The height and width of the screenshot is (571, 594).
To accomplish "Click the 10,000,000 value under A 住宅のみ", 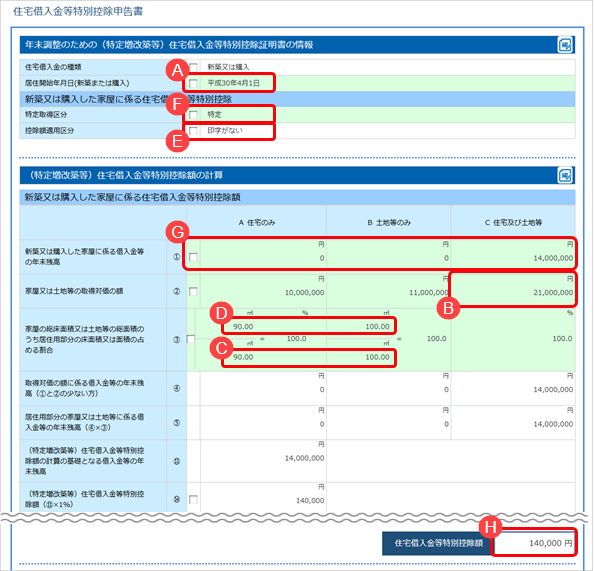I will pyautogui.click(x=304, y=293).
